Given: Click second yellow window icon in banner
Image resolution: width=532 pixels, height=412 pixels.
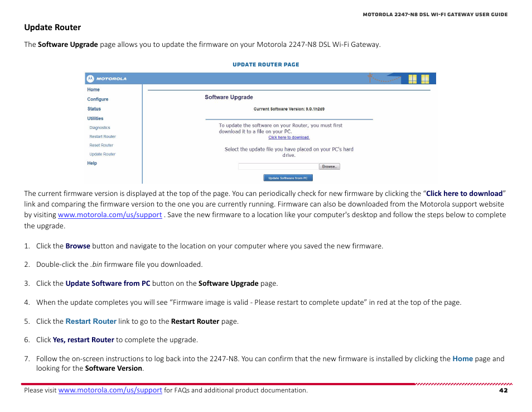Looking at the screenshot, I should click(425, 79).
